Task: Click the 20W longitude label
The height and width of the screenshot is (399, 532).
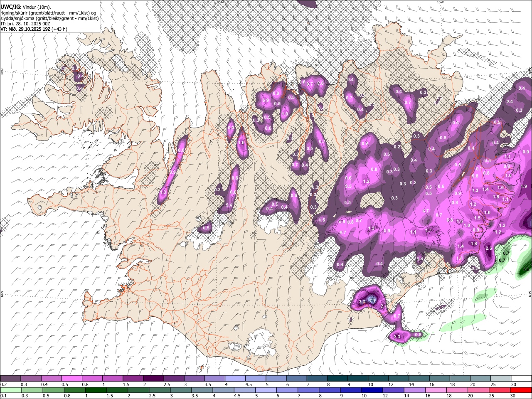Action: coord(221,2)
